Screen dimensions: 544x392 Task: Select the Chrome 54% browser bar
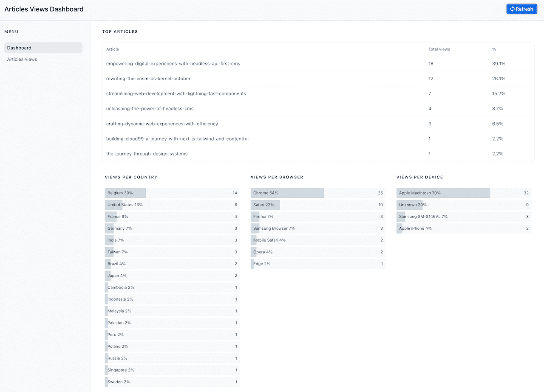pos(317,193)
